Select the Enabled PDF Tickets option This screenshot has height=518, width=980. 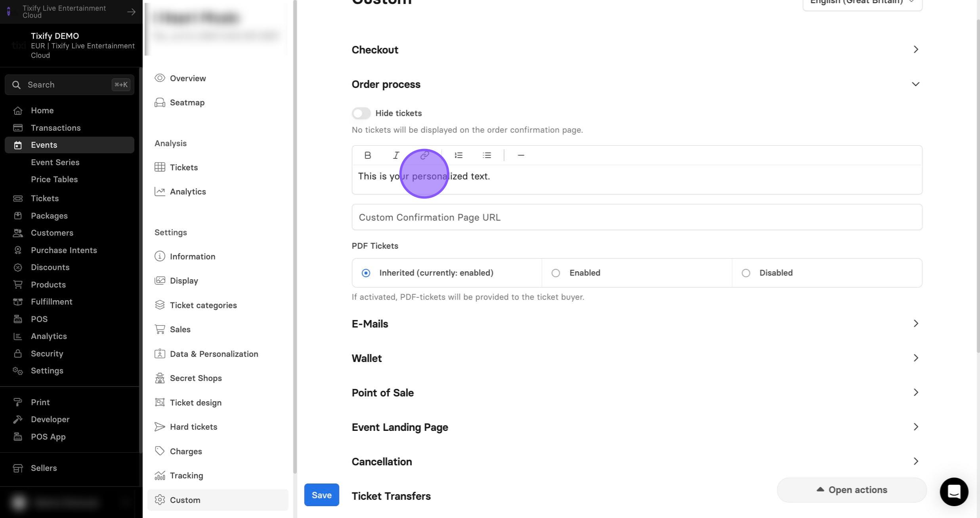tap(636, 273)
